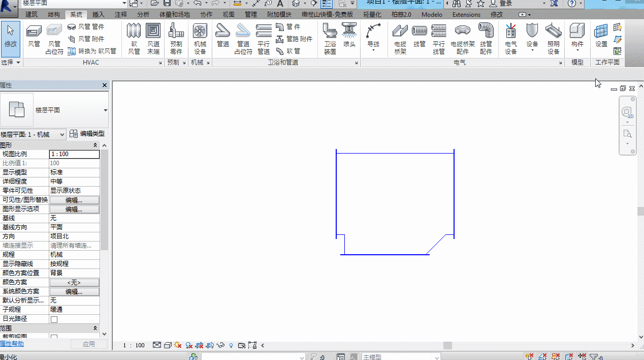Select the 软风管 flex duct tool

(x=134, y=39)
